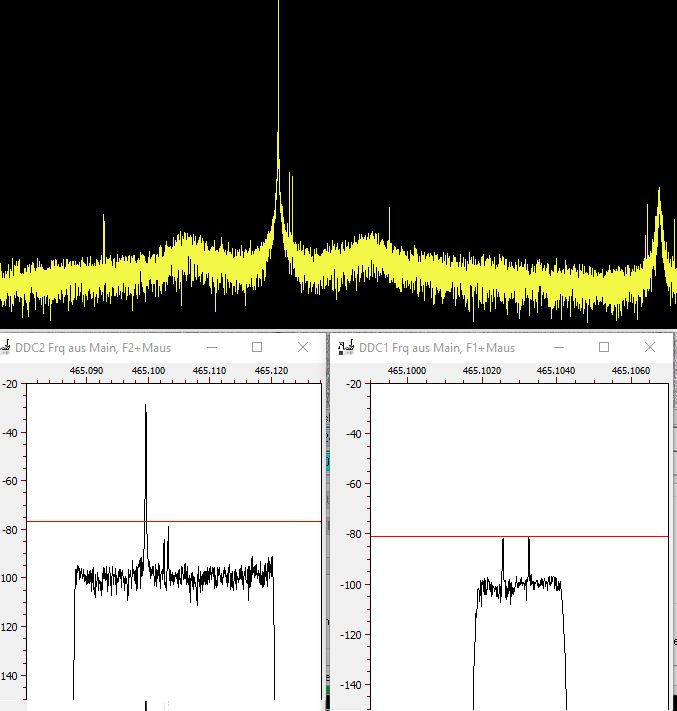The image size is (677, 711).
Task: Click the -20 dB label in DDC2 axis
Action: (x=9, y=384)
